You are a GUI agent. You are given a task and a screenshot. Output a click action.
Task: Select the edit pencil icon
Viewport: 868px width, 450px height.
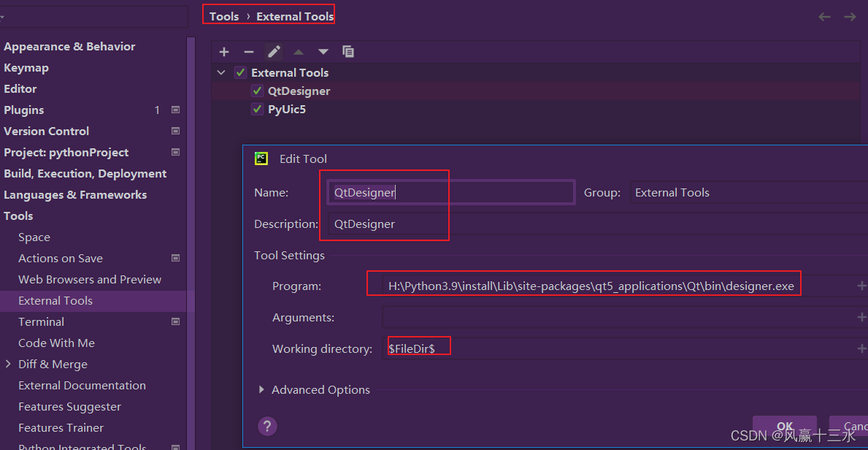click(x=273, y=51)
